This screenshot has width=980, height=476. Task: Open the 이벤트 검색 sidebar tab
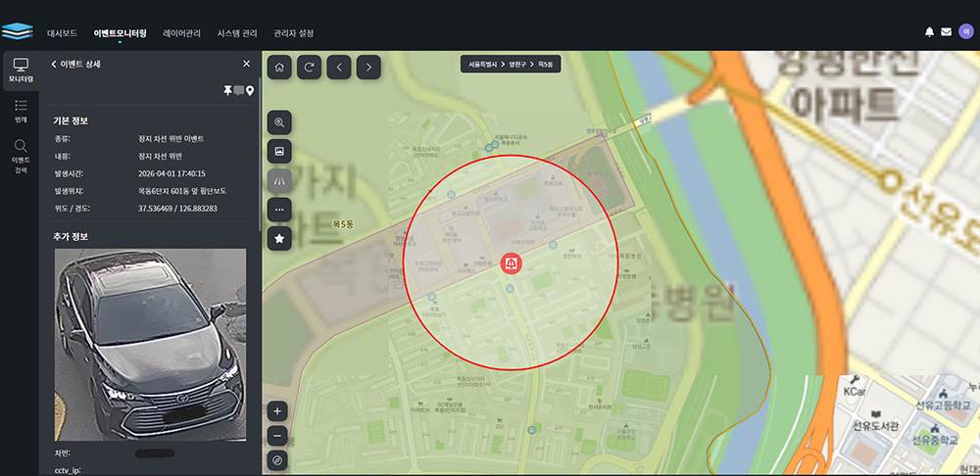21,157
